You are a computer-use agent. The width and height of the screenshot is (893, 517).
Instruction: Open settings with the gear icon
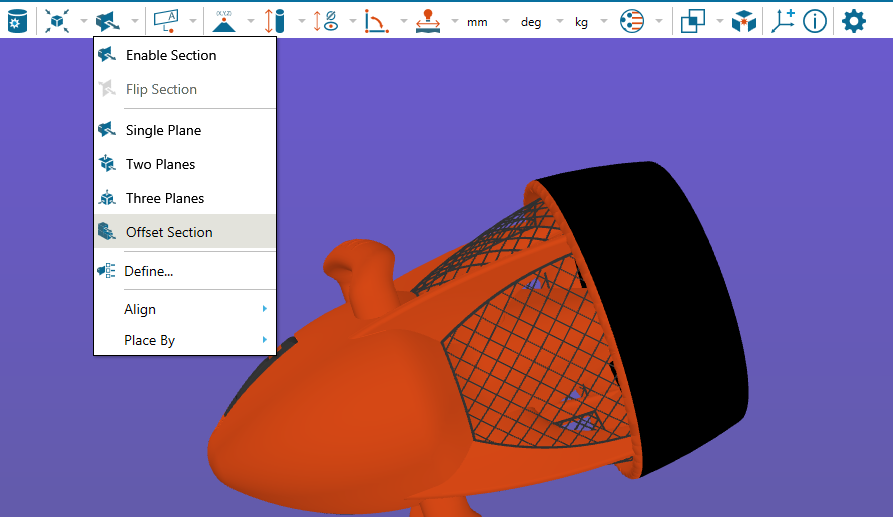coord(853,20)
